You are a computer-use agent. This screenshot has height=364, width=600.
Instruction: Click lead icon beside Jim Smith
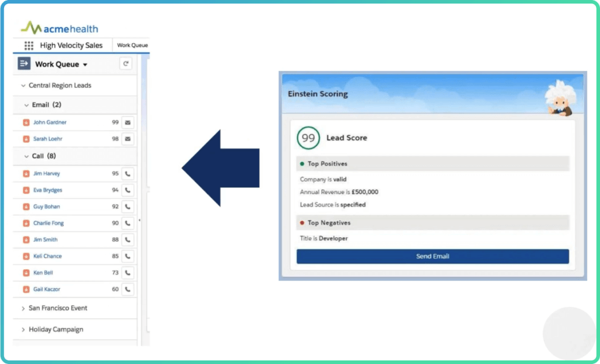[26, 240]
